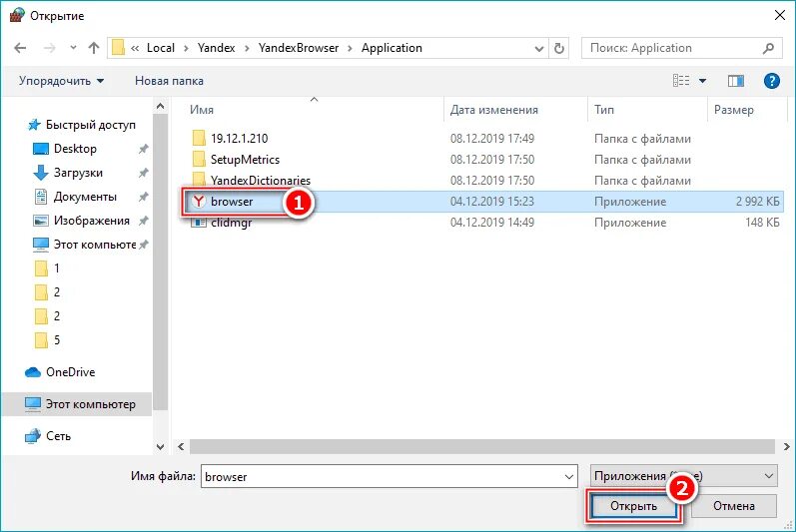Click the pin icon beside Документы
The height and width of the screenshot is (532, 796).
144,197
